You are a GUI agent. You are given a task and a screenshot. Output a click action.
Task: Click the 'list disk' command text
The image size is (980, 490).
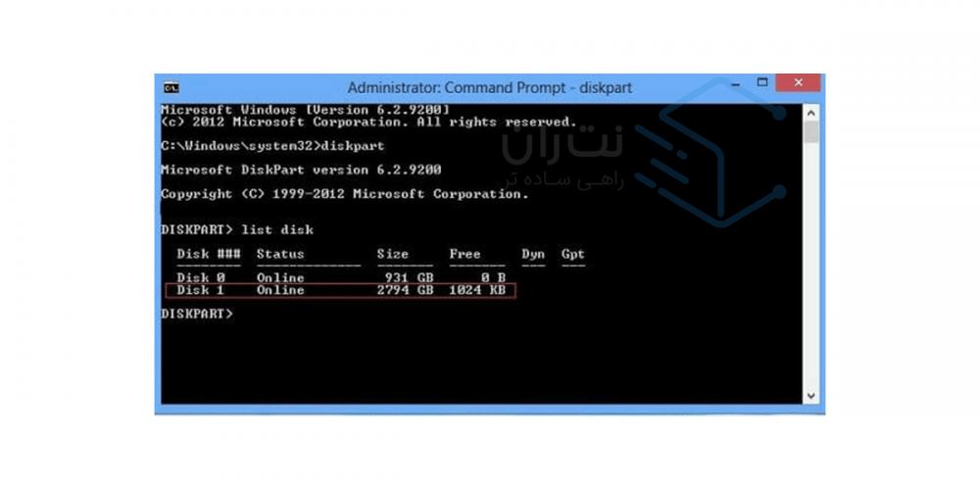277,230
